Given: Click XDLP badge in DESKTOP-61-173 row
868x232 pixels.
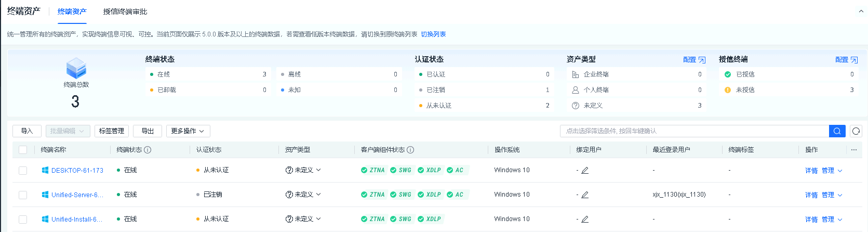Looking at the screenshot, I should [x=430, y=170].
